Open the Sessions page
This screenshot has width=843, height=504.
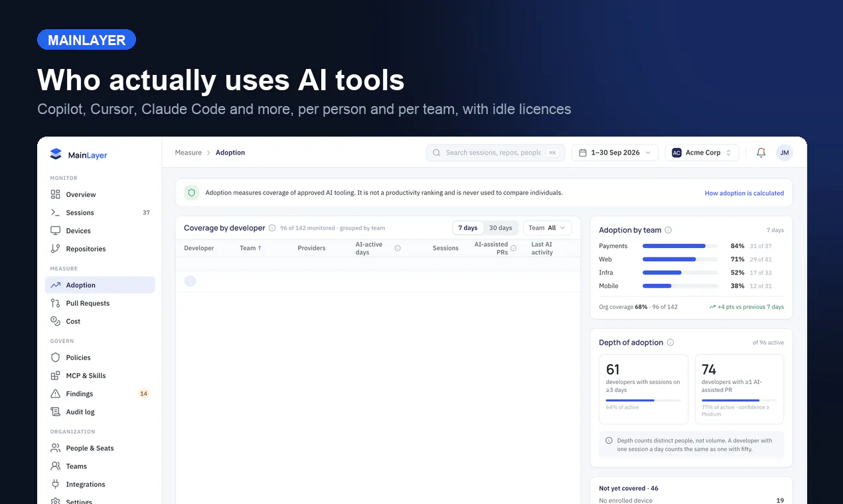pyautogui.click(x=100, y=213)
